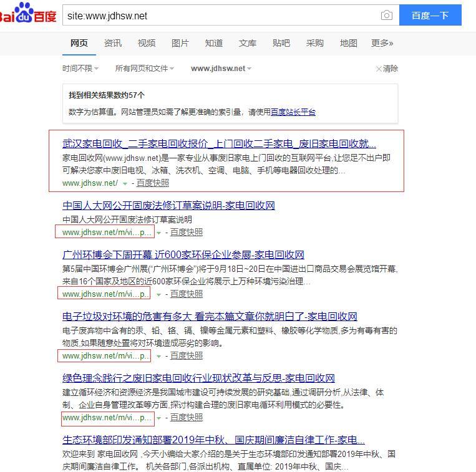Open the 百度站长平台 link
476x472 pixels.
[293, 112]
